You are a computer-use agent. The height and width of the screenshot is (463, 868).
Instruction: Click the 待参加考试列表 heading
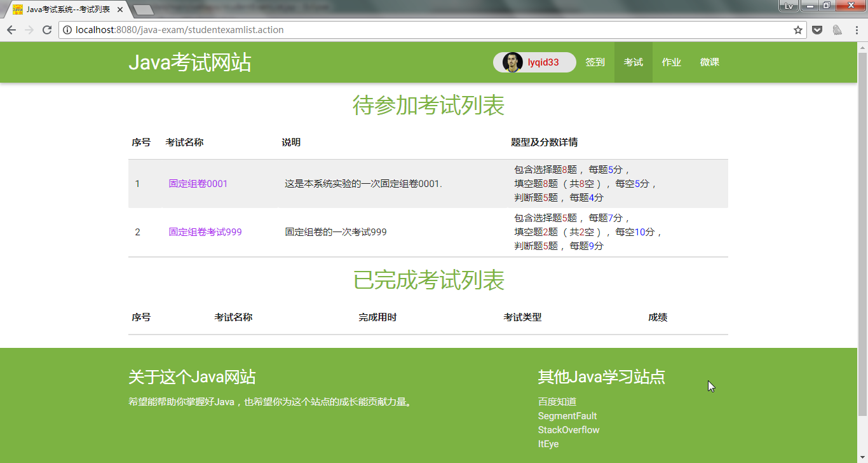(x=428, y=106)
